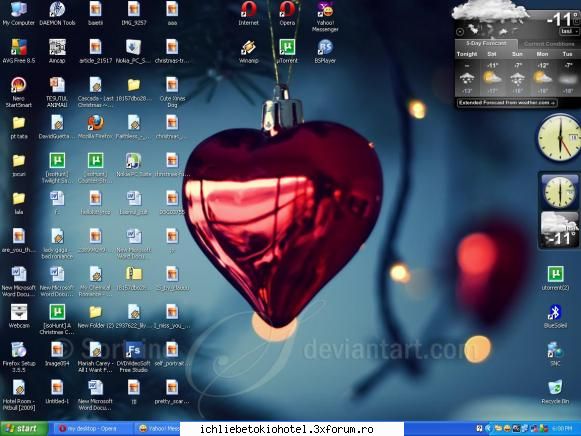Open the SNC network shortcut
The width and height of the screenshot is (581, 436).
point(555,354)
